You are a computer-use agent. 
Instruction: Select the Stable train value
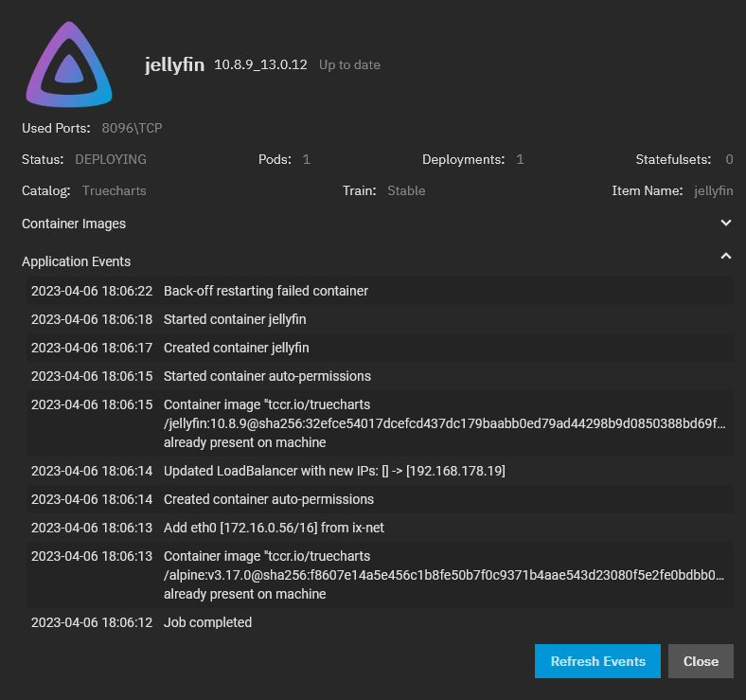(406, 191)
